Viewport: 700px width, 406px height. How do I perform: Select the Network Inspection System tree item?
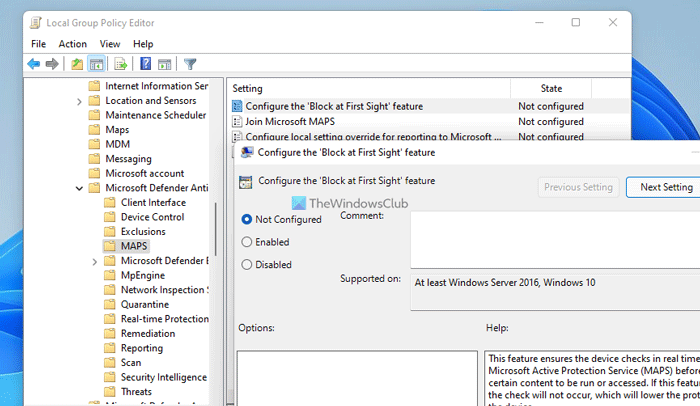tap(164, 290)
